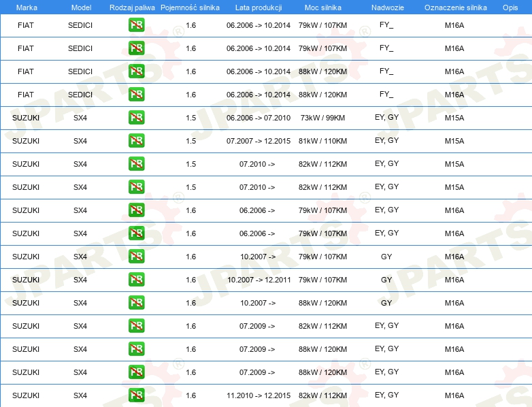Click 1.5 capacity in the 07.2007 -> 12.2015 row

[190, 141]
